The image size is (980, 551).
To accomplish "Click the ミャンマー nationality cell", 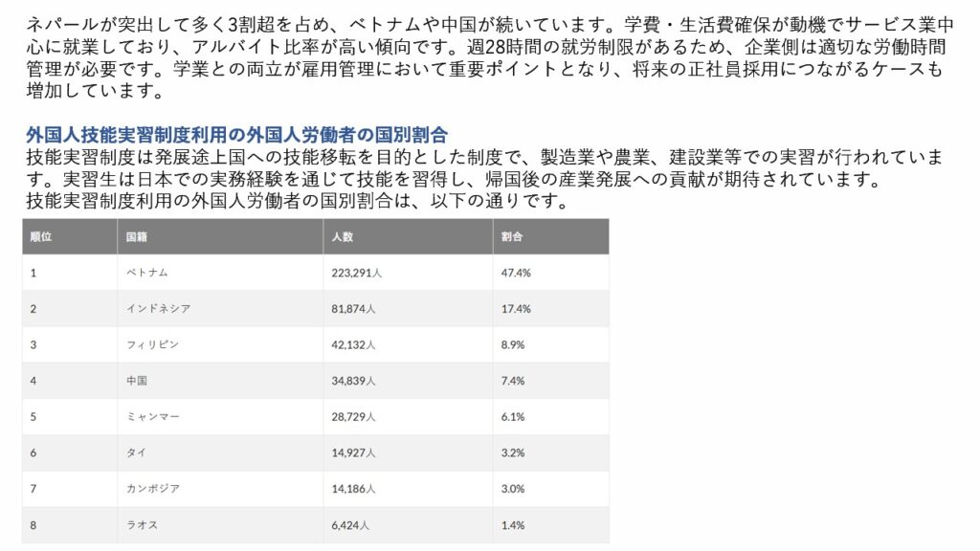I will [x=220, y=417].
